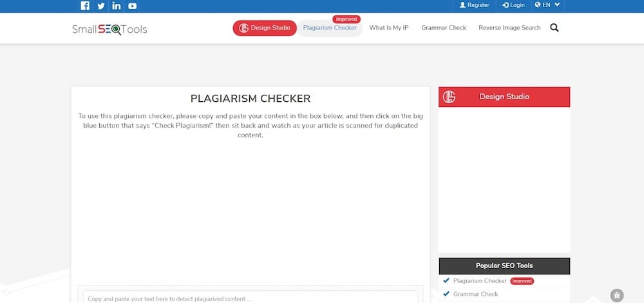Click the Popular SEO Tools header

[x=504, y=266]
